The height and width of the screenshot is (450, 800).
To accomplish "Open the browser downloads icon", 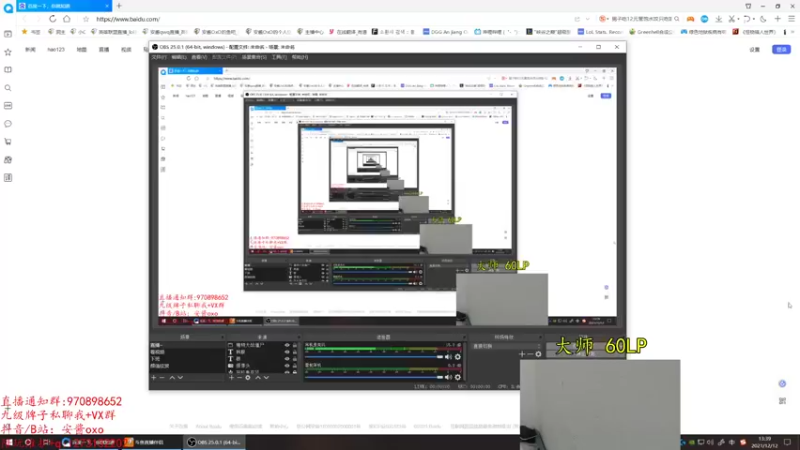I will [x=718, y=19].
